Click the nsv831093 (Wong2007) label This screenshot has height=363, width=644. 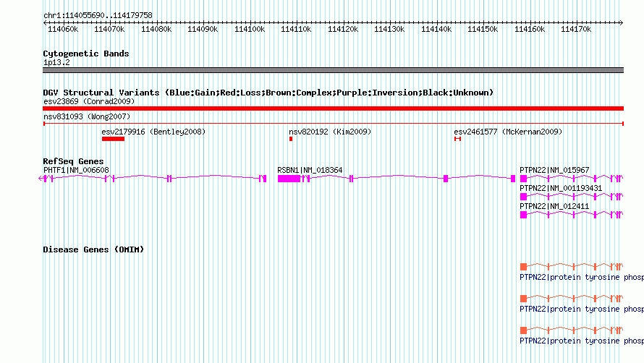87,116
